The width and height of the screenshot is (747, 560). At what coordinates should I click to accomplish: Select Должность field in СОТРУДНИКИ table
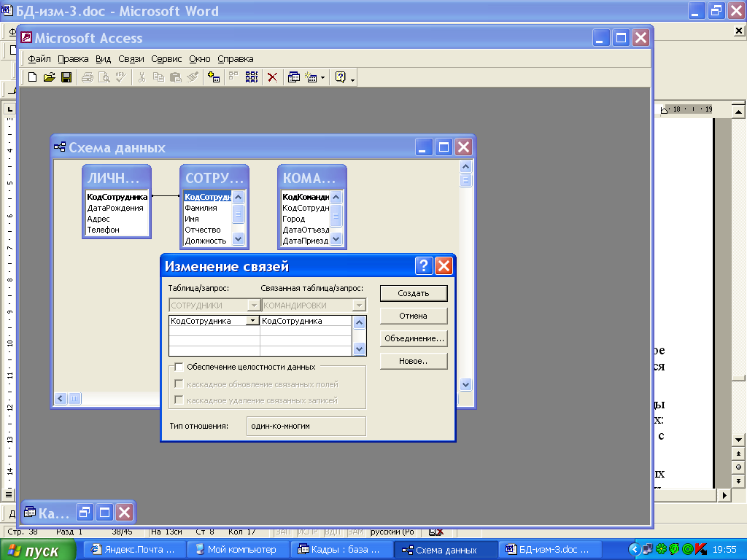[205, 241]
